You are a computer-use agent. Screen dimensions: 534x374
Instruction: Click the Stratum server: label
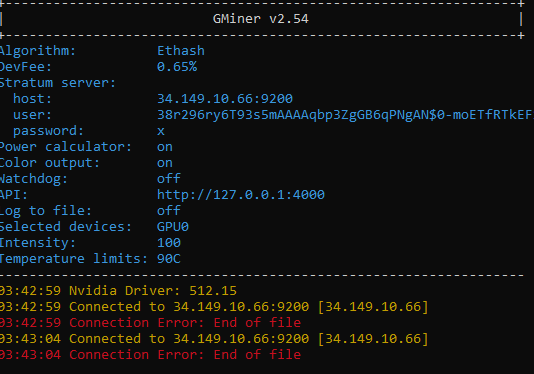tap(58, 83)
